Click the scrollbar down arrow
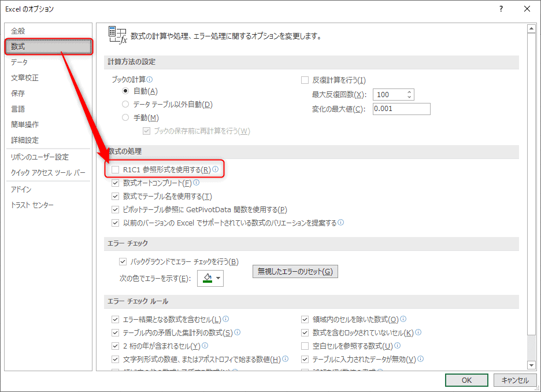Image resolution: width=541 pixels, height=392 pixels. pyautogui.click(x=531, y=365)
